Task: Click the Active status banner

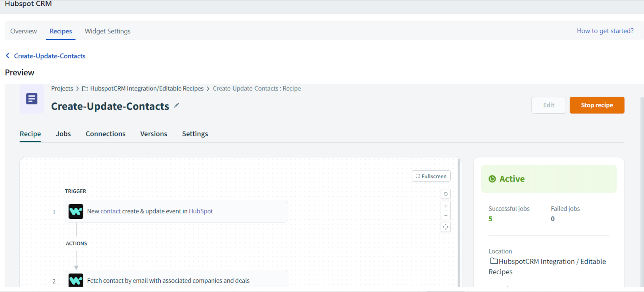Action: point(549,179)
